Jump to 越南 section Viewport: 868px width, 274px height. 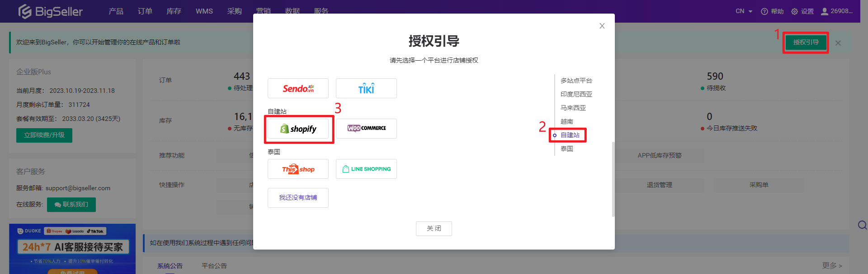pos(567,121)
